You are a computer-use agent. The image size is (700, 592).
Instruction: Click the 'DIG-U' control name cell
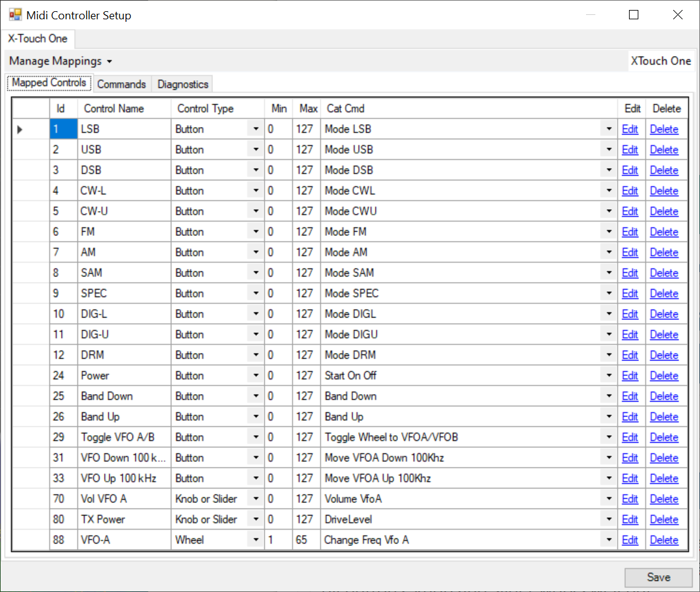tap(124, 334)
